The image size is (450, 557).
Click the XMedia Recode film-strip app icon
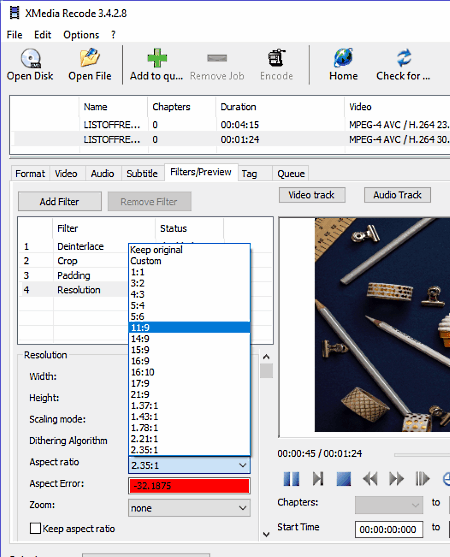coord(15,13)
